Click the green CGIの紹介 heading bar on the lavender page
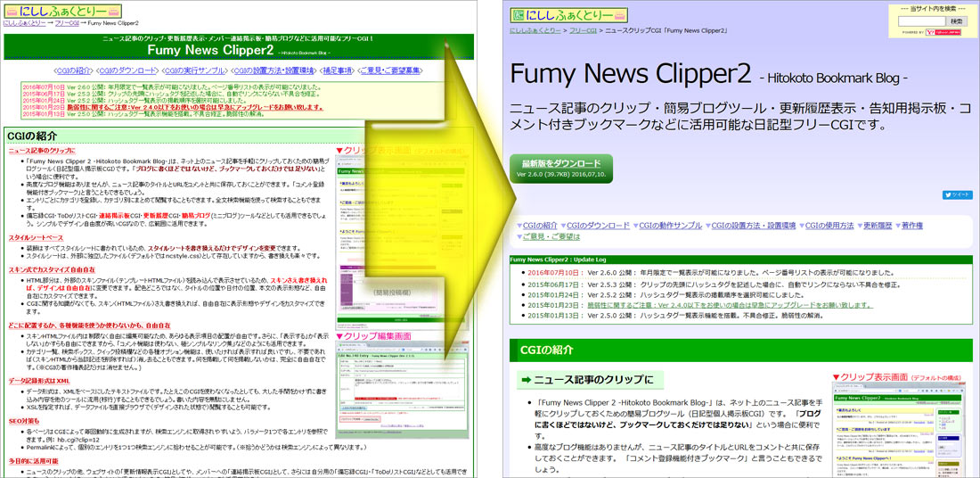This screenshot has width=980, height=478. 741,350
